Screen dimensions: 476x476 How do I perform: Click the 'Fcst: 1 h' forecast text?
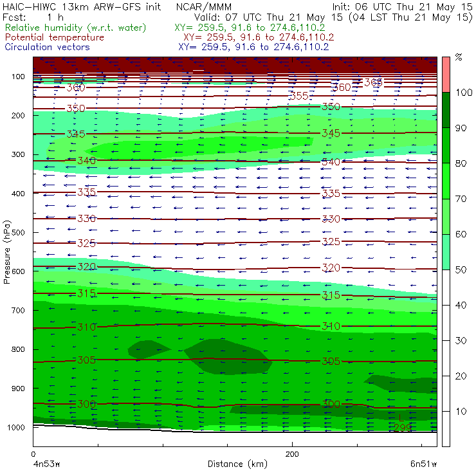coord(33,17)
